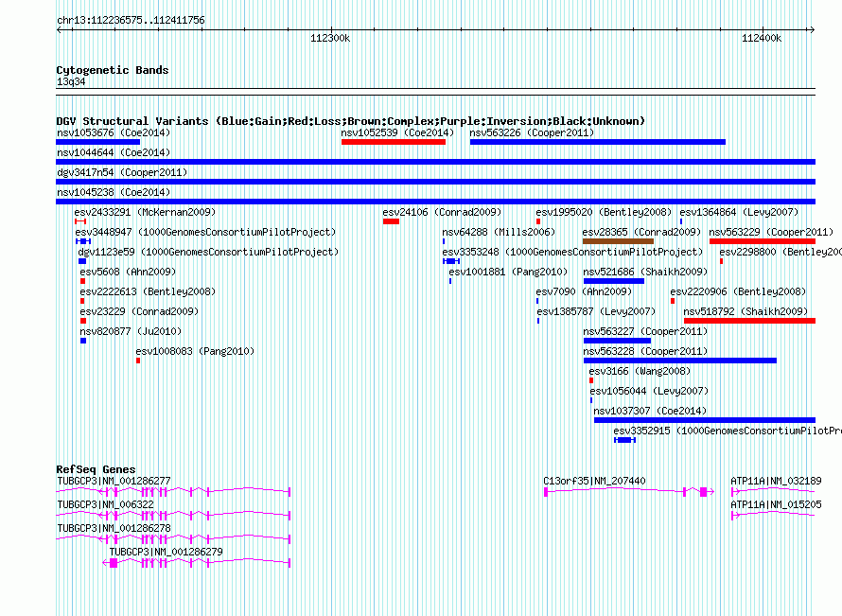Select the nsv1037307 (Coe2014) blue bar
The height and width of the screenshot is (616, 842).
(705, 420)
